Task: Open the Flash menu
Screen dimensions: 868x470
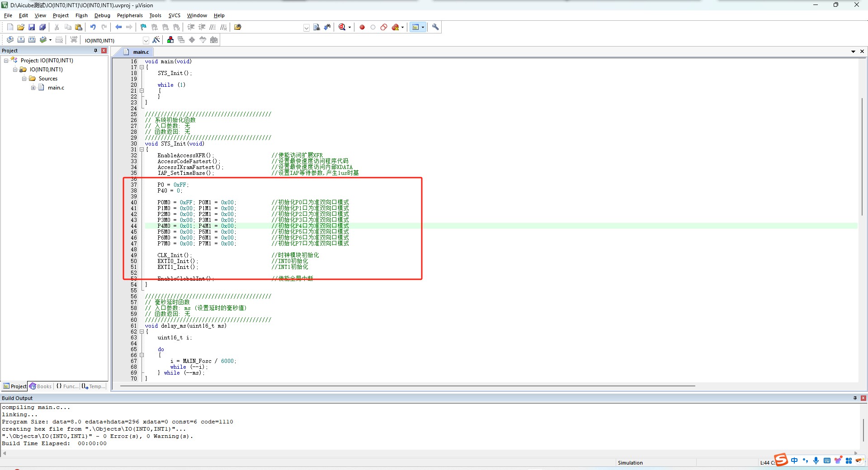Action: [81, 15]
